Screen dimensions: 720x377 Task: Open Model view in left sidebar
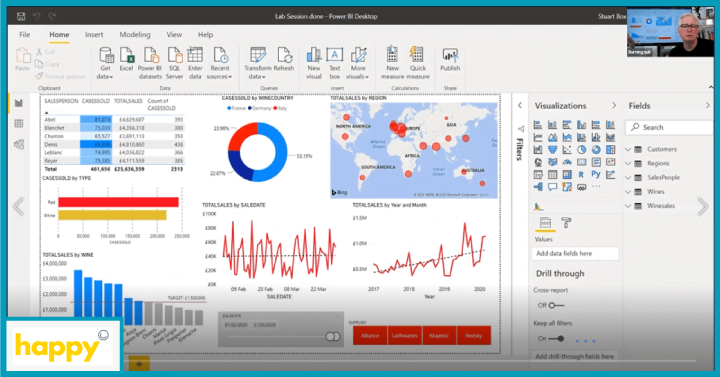[x=19, y=145]
